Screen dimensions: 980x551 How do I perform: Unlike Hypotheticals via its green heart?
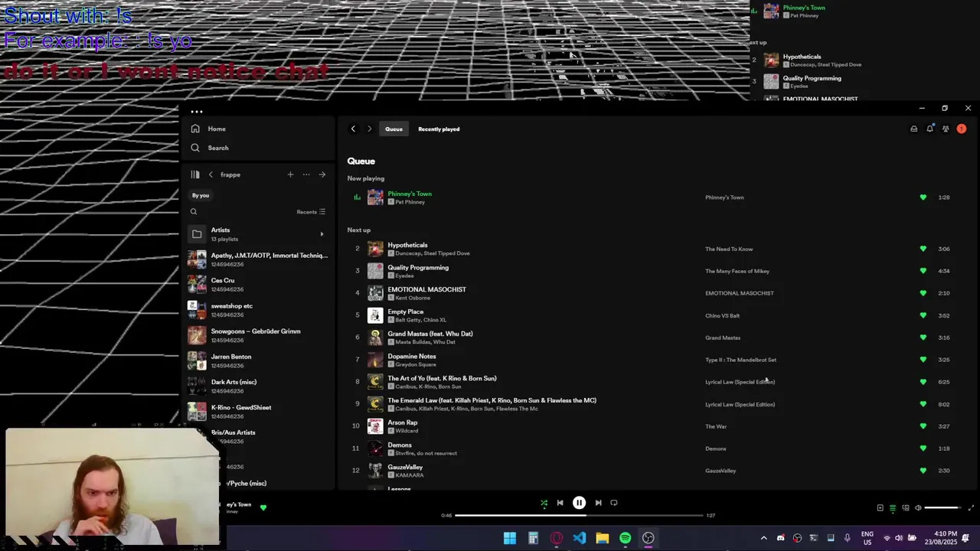coord(923,249)
